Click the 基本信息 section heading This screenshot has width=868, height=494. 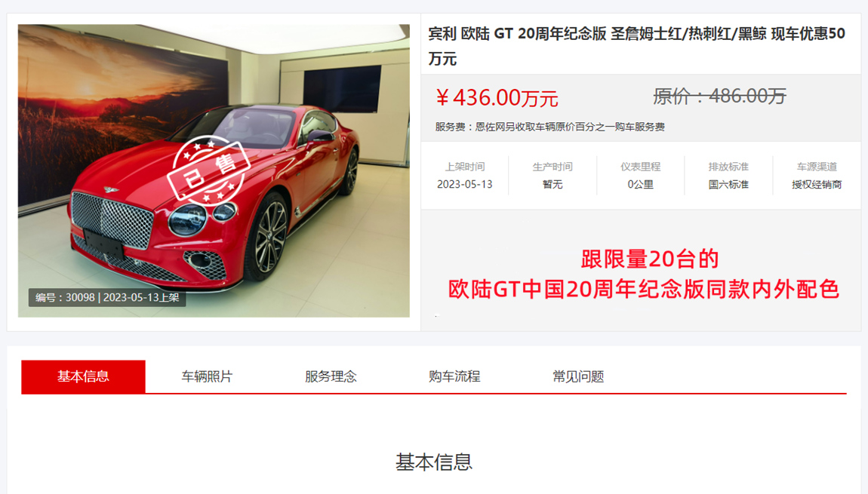pos(433,462)
